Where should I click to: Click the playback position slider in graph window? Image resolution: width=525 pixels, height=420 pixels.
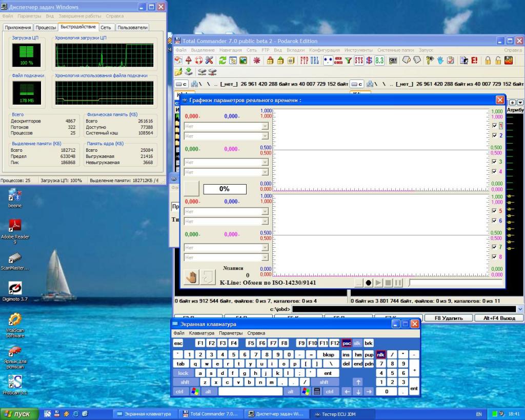(x=455, y=282)
